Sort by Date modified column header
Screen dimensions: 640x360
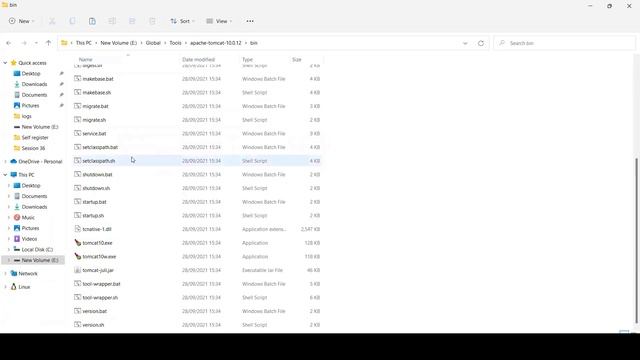click(198, 60)
